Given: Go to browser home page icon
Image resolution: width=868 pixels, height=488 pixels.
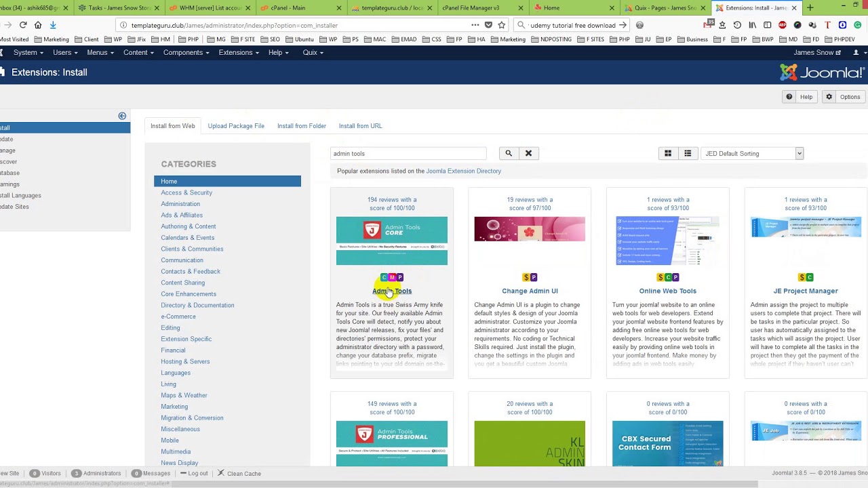Looking at the screenshot, I should coord(38,25).
